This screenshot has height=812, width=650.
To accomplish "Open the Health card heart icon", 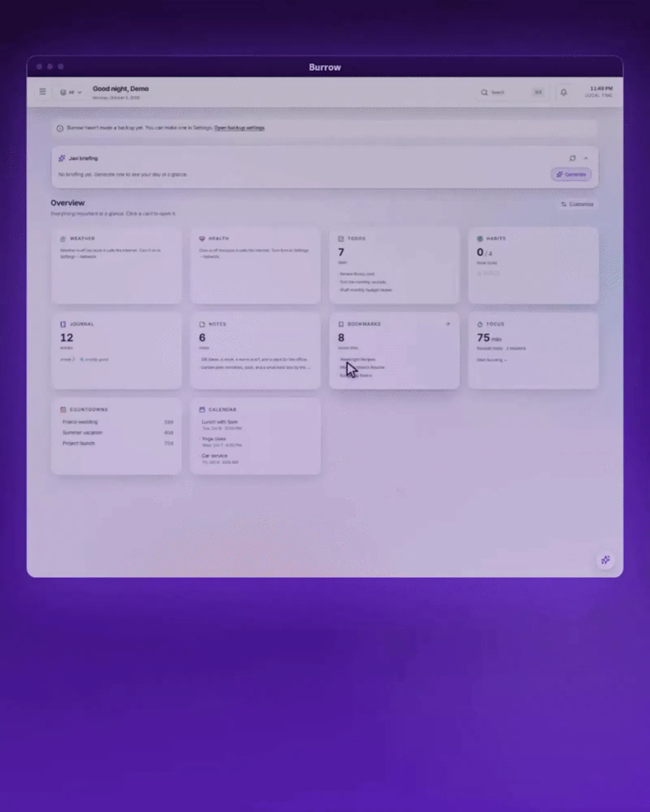I will [202, 239].
